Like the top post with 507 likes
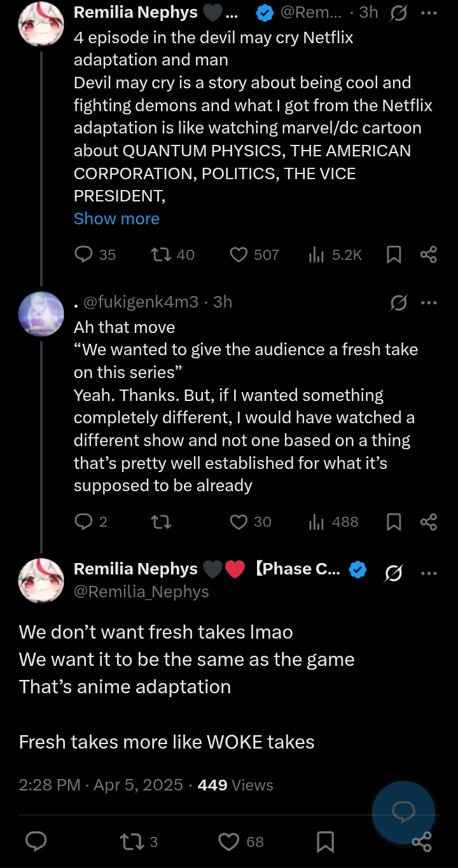This screenshot has width=458, height=868. click(x=239, y=255)
